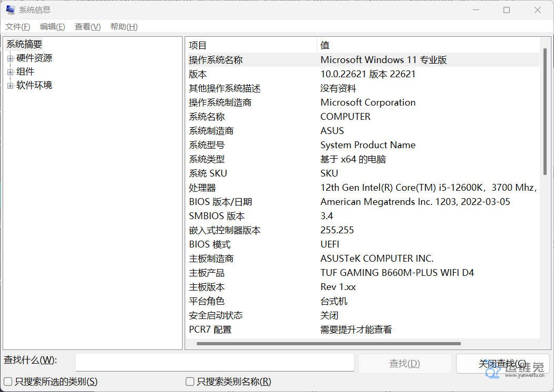This screenshot has height=392, width=554.
Task: Click the 关闭查找 button
Action: 502,363
